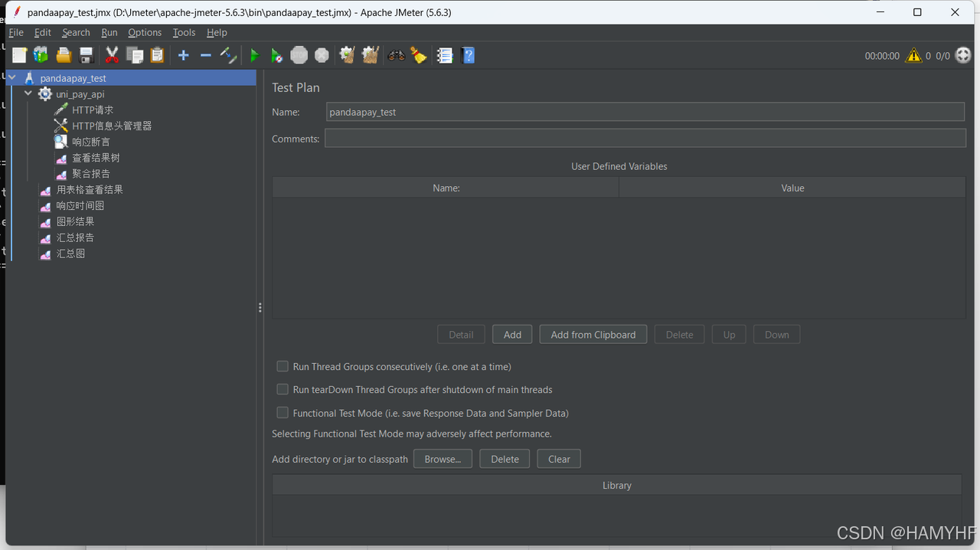980x550 pixels.
Task: Click the classpath Delete button beside Browse
Action: (505, 459)
